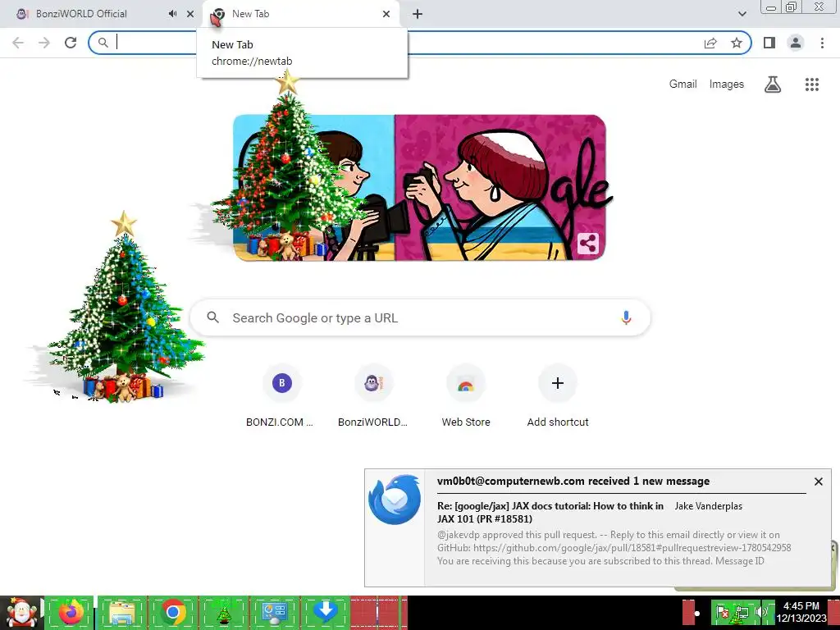Screen dimensions: 840x630
Task: Close the Thunderbird new message notification
Action: (x=819, y=482)
